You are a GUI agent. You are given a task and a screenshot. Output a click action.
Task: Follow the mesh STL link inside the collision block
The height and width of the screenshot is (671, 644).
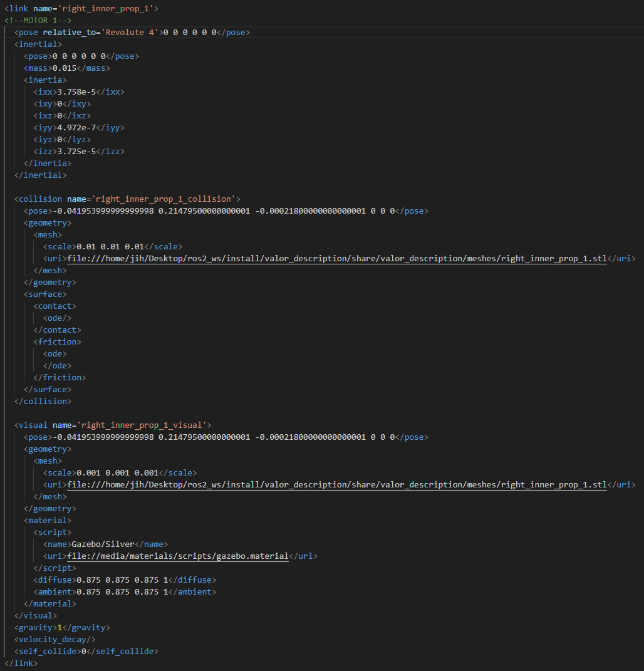point(337,259)
